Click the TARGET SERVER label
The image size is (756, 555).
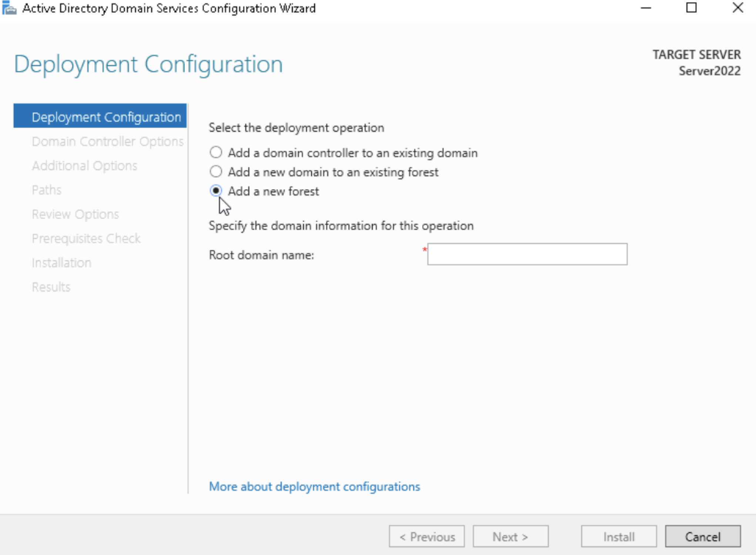[696, 54]
